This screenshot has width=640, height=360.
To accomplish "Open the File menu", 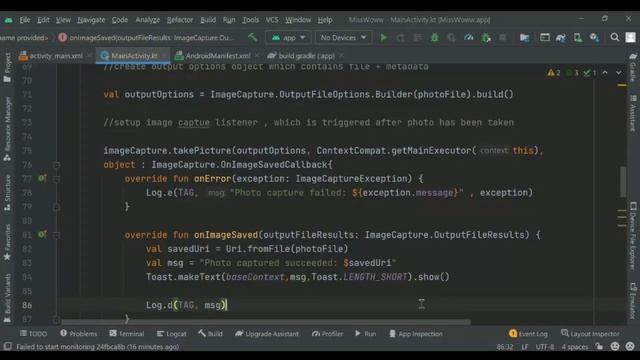I will coord(24,20).
